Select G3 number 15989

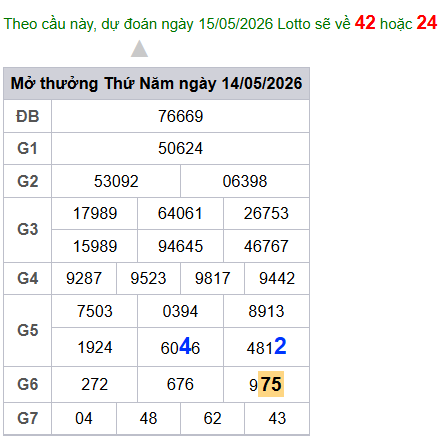click(95, 246)
